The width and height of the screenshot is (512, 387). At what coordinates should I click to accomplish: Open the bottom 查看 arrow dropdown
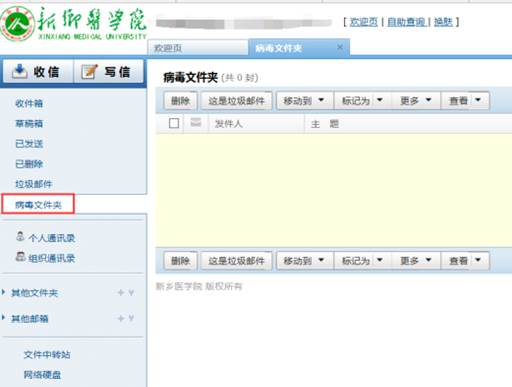478,260
